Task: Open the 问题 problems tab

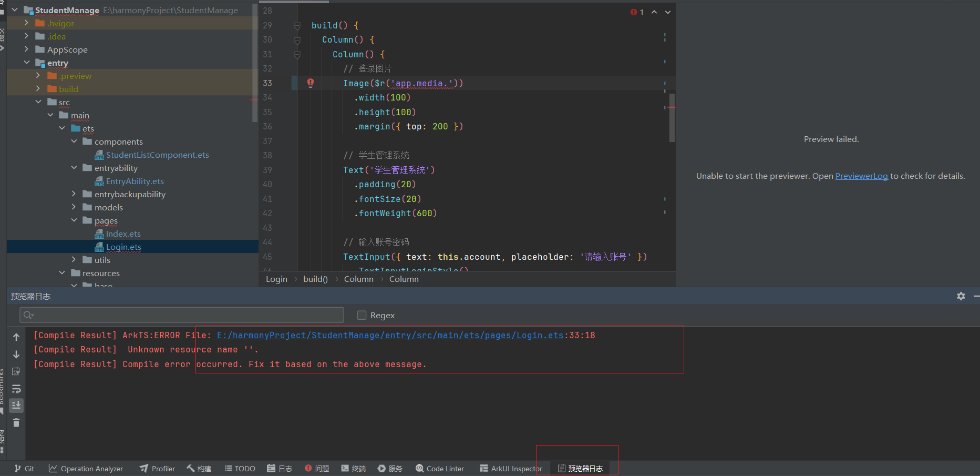Action: pyautogui.click(x=317, y=469)
